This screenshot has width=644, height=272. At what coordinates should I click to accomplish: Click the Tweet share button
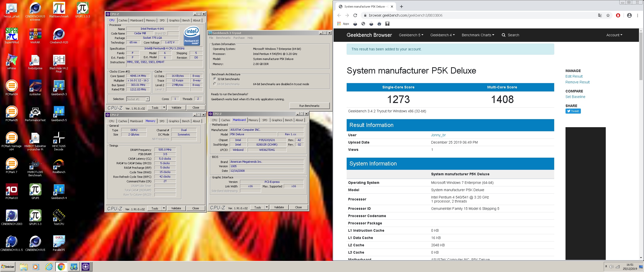click(x=573, y=111)
